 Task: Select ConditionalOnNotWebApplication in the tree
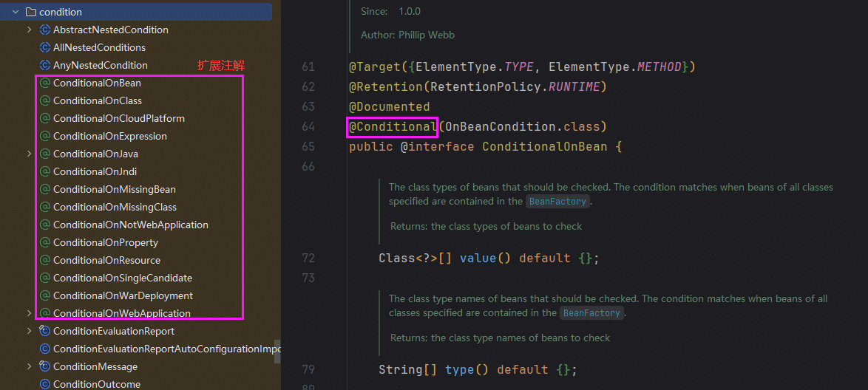pyautogui.click(x=131, y=225)
